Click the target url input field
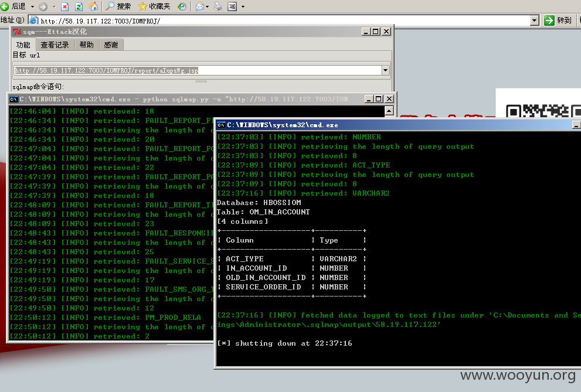This screenshot has height=392, width=581. pos(198,70)
